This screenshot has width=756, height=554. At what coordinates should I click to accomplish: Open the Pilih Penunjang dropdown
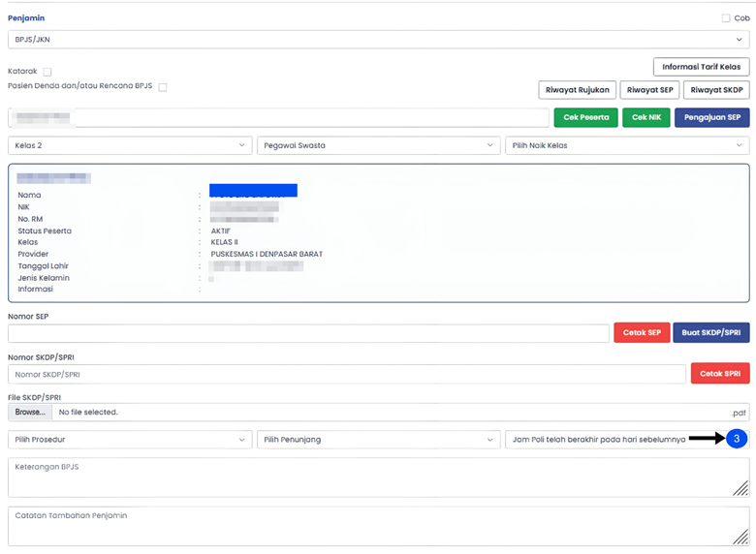tap(378, 440)
